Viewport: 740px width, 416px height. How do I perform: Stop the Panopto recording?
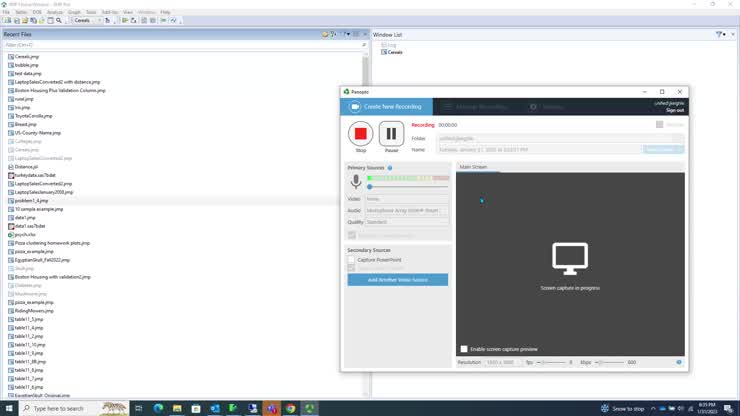click(361, 134)
